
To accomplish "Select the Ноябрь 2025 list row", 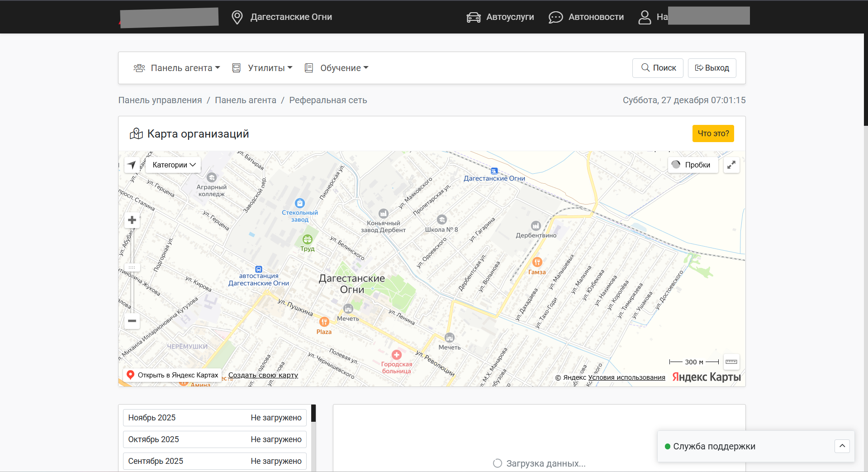I will click(214, 418).
